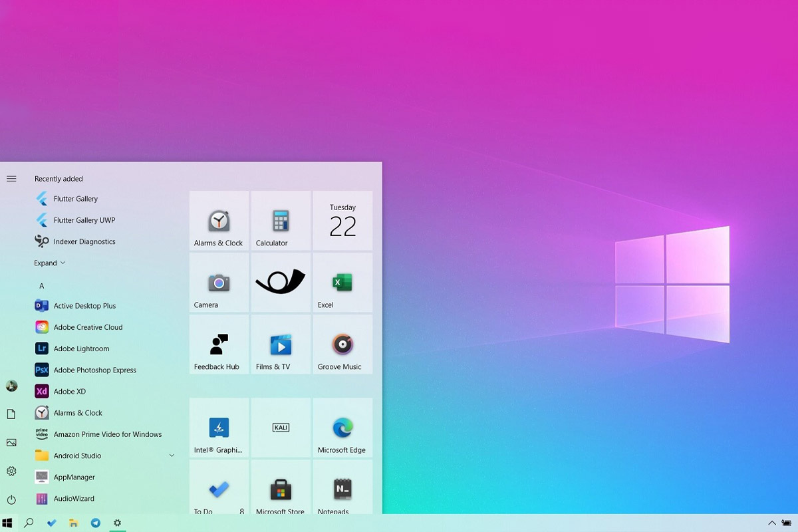Open the Alarms & Clock tile
The width and height of the screenshot is (798, 532).
pyautogui.click(x=219, y=221)
